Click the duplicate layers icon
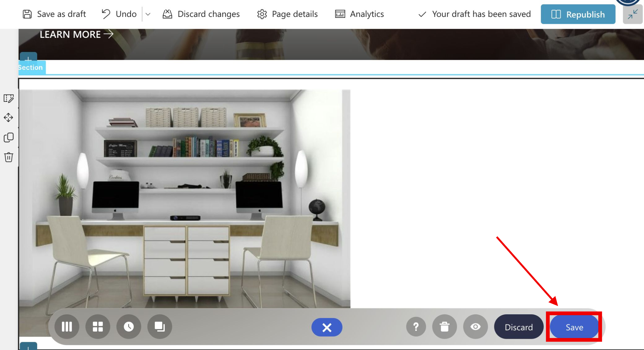Screen dimensions: 644x350 coord(159,327)
